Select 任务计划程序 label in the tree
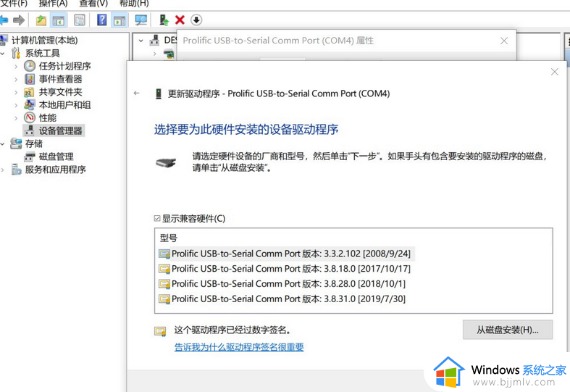 pyautogui.click(x=64, y=66)
